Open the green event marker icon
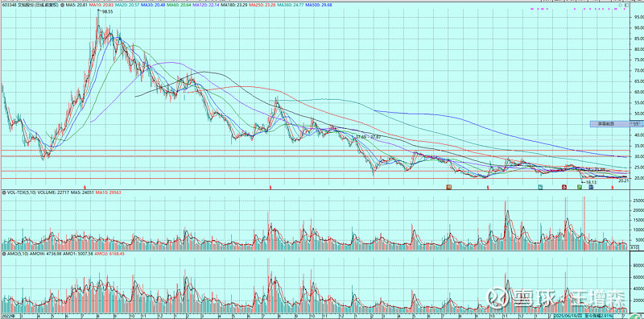The height and width of the screenshot is (319, 644). click(580, 187)
